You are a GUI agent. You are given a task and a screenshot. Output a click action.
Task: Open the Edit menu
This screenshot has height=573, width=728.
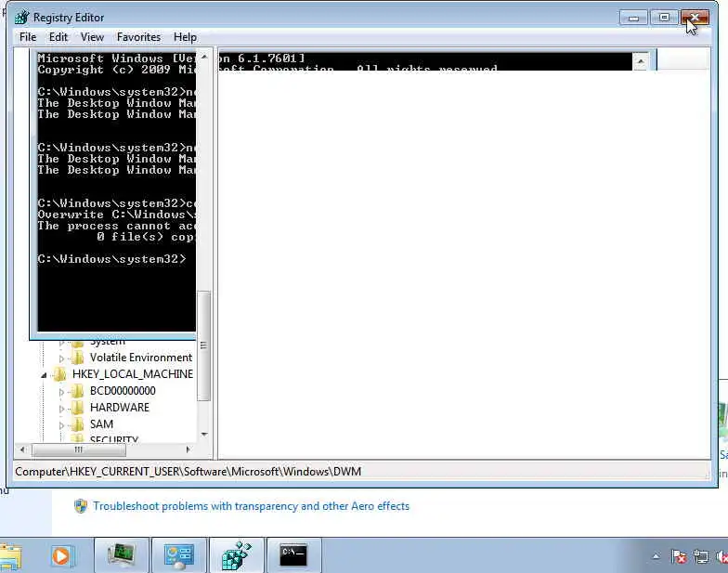[58, 37]
